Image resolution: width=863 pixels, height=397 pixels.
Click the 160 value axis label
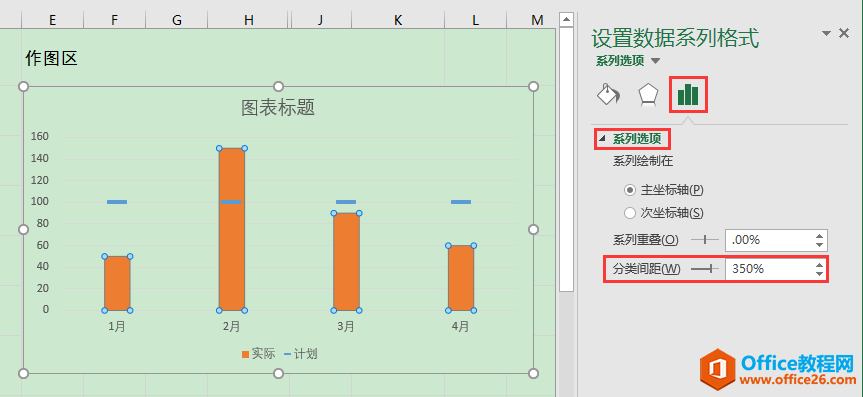(x=40, y=137)
